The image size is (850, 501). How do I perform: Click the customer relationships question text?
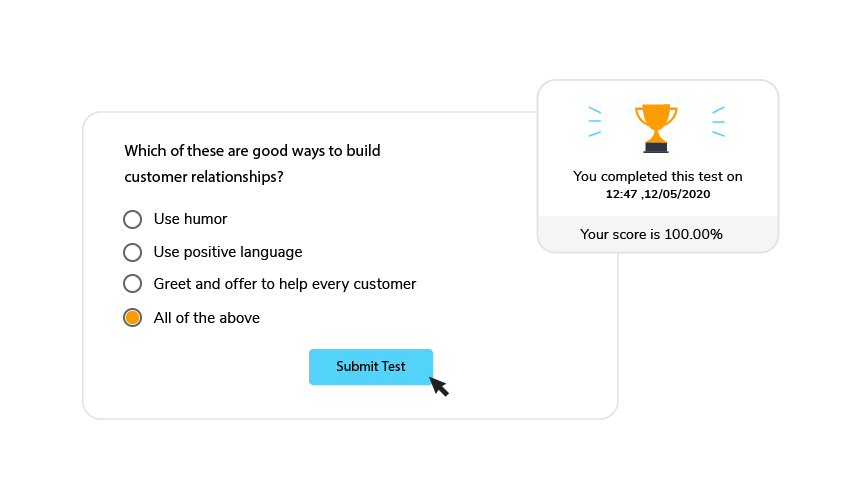(x=252, y=164)
